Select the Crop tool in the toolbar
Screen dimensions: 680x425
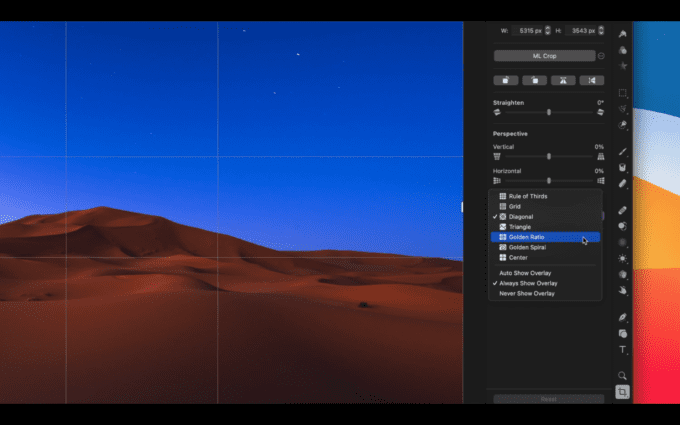pyautogui.click(x=622, y=392)
